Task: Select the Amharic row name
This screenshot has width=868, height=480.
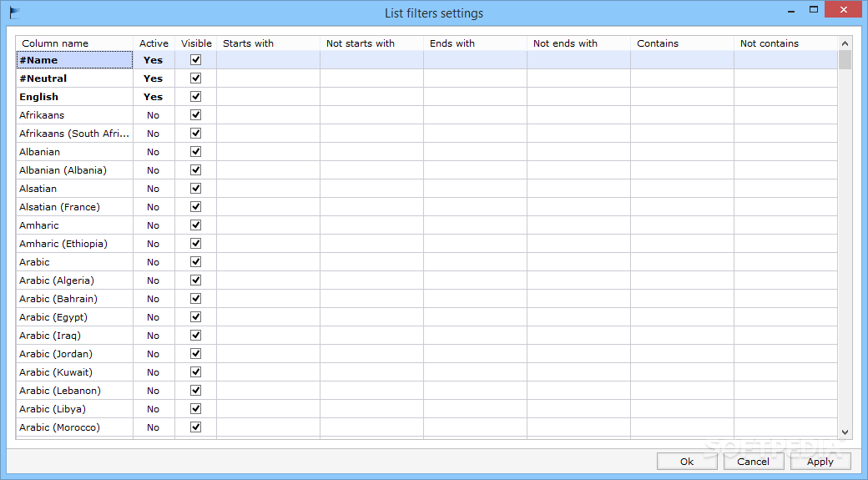Action: tap(75, 225)
